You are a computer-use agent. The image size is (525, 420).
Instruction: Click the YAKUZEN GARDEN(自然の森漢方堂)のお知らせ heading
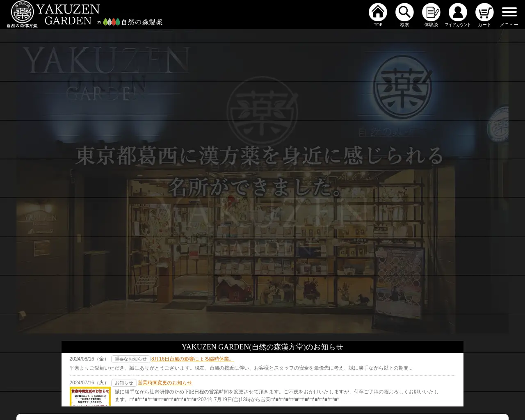(262, 347)
